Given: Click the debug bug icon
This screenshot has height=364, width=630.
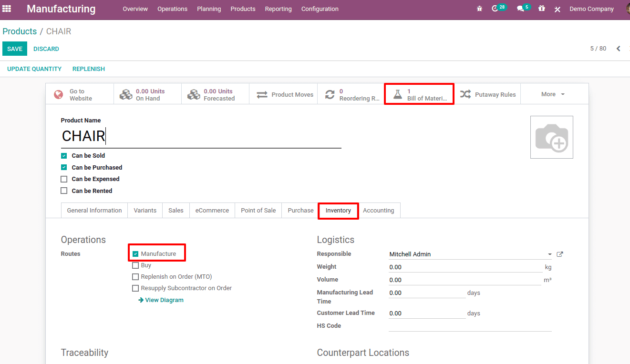Looking at the screenshot, I should click(x=479, y=9).
